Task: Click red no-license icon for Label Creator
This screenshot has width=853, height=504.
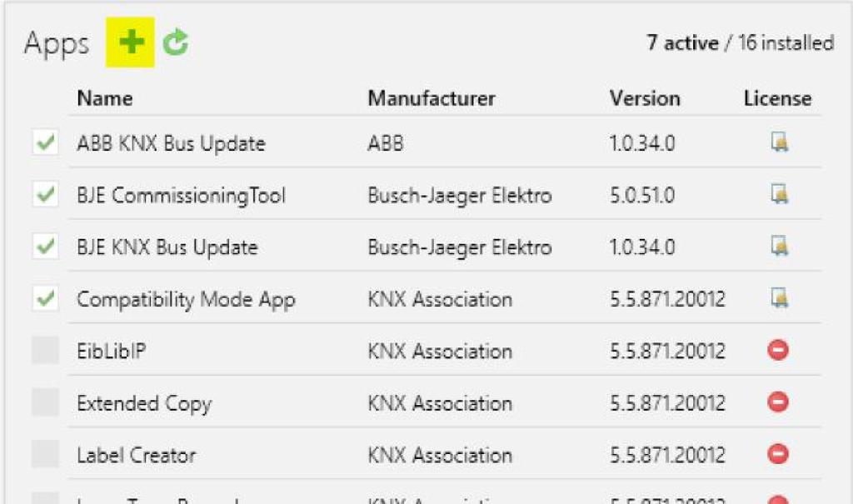Action: pos(777,455)
